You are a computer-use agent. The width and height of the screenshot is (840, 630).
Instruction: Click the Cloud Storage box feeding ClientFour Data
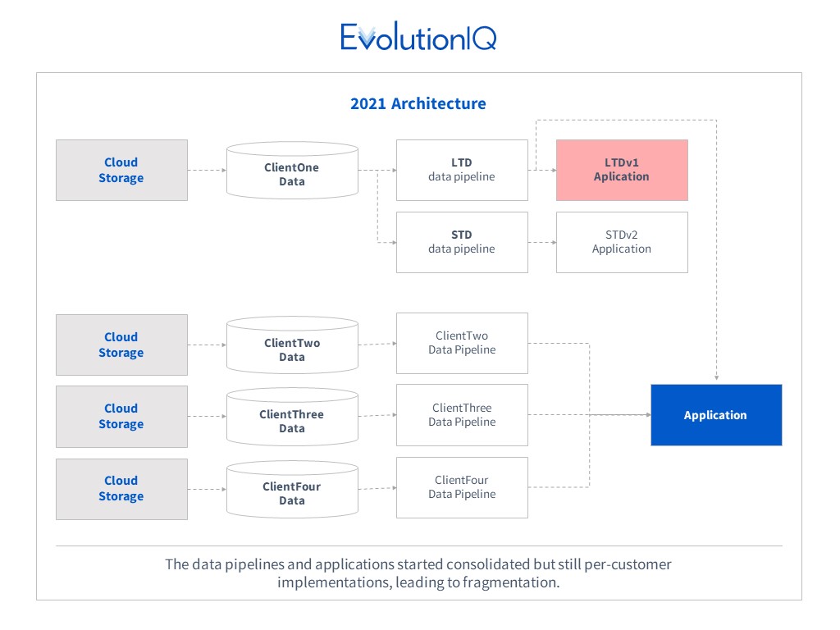[x=121, y=489]
